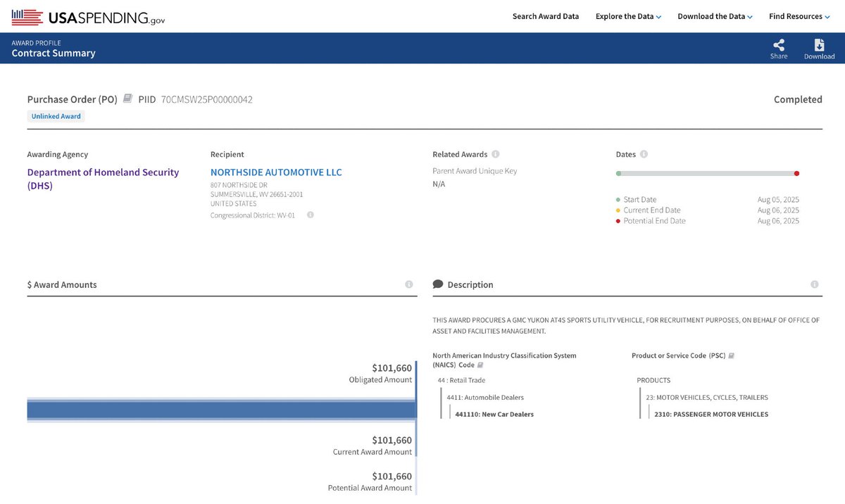Click SUMMERSVILLE, WV 26651-2001 address line
Image resolution: width=845 pixels, height=504 pixels.
coord(257,194)
